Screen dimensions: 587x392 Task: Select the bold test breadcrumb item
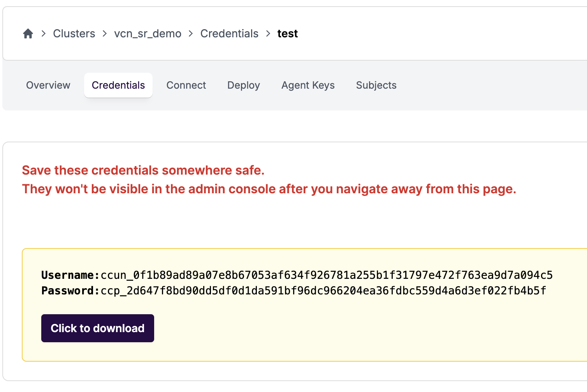point(288,34)
